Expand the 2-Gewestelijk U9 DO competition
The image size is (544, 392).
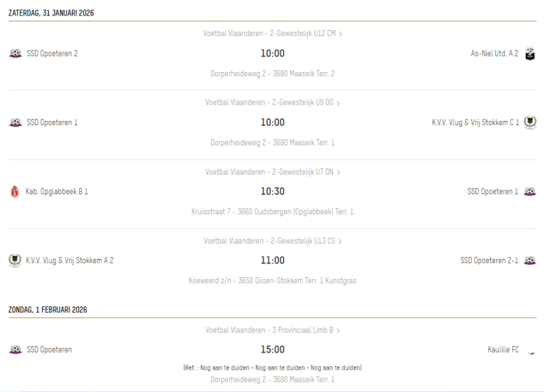click(x=272, y=103)
